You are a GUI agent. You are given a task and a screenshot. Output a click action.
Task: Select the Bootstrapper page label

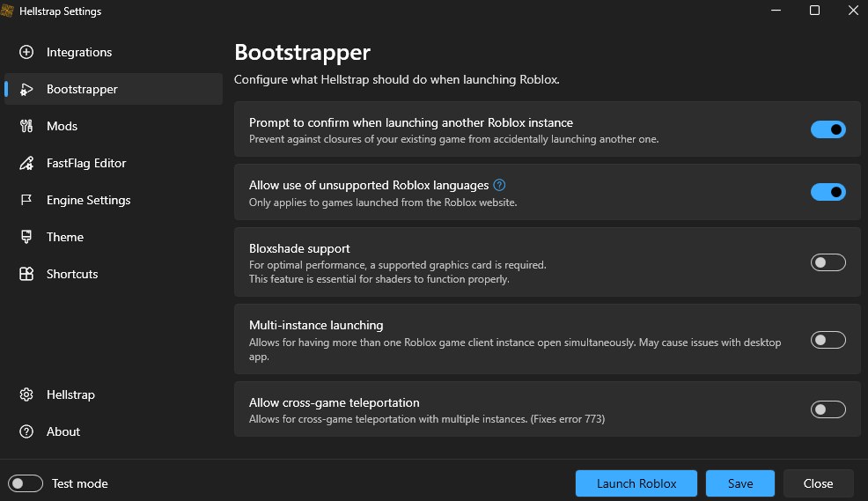pos(82,89)
